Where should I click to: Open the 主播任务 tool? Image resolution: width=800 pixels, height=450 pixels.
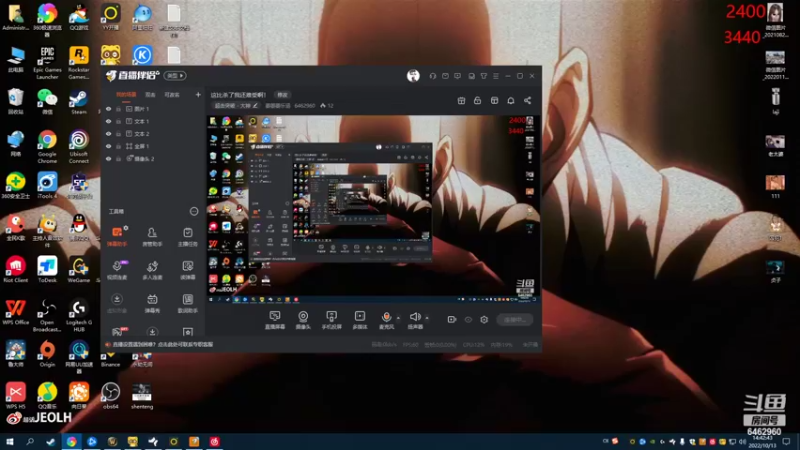(x=188, y=236)
